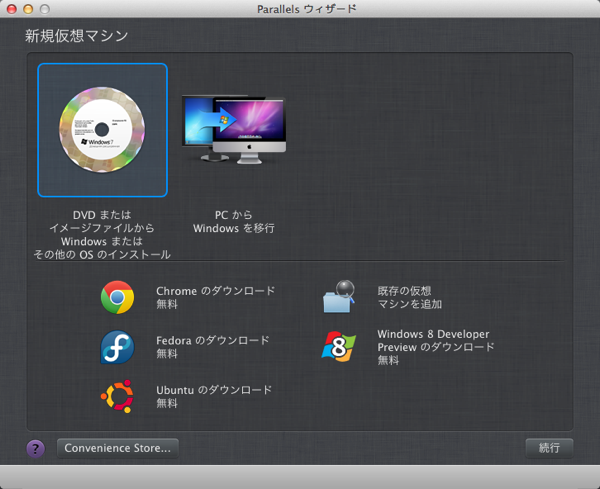Select the PC to Mac migration icon
The width and height of the screenshot is (600, 489).
tap(233, 130)
